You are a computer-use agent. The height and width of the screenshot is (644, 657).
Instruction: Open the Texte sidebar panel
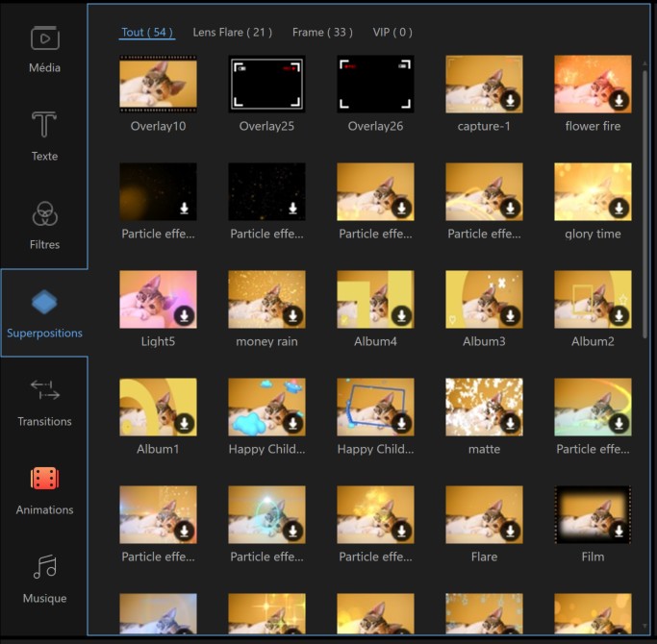(x=44, y=136)
